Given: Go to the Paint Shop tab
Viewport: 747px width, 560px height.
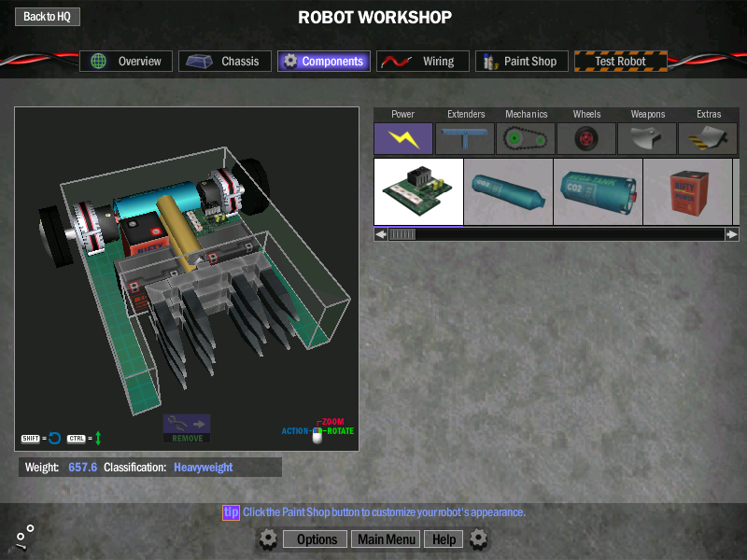Looking at the screenshot, I should 520,62.
